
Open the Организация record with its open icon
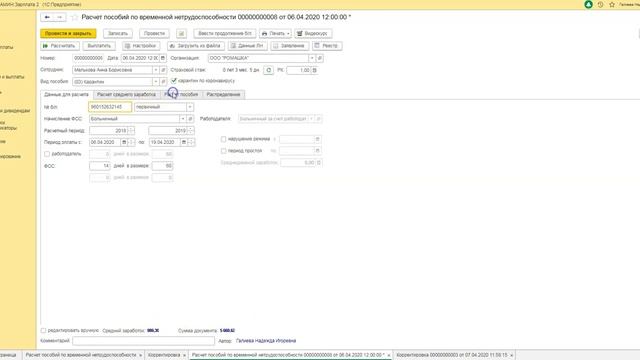tap(320, 58)
